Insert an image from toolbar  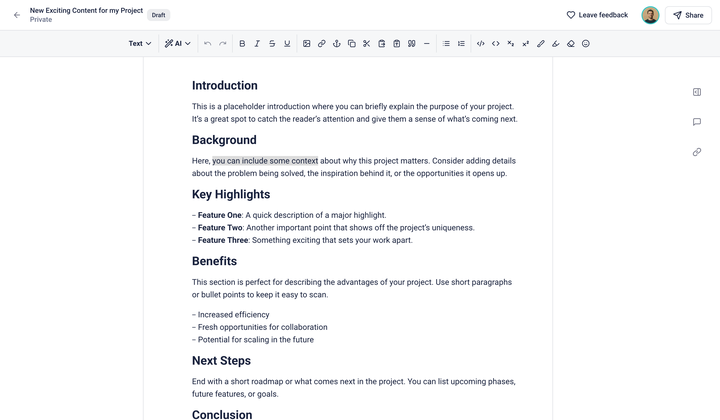click(x=307, y=44)
